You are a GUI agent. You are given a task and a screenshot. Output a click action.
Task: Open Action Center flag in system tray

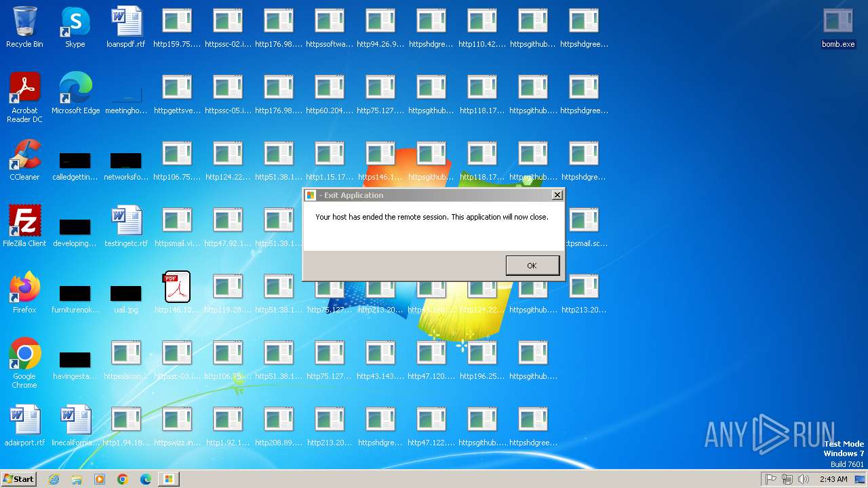coord(771,479)
